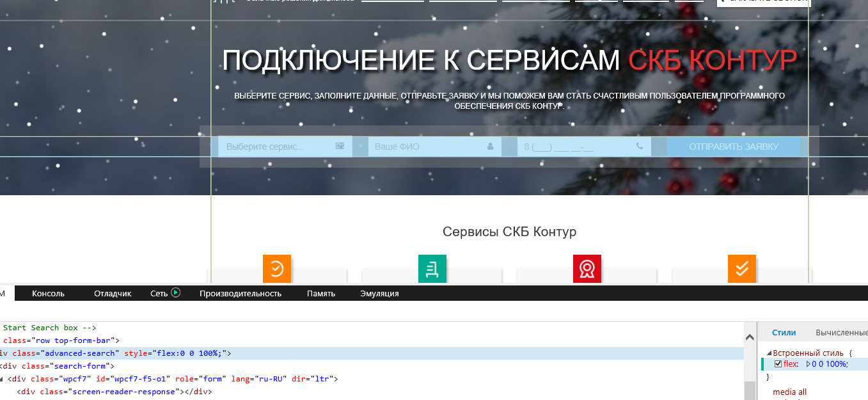
Task: Click the Ваше ФИО input field
Action: (434, 147)
